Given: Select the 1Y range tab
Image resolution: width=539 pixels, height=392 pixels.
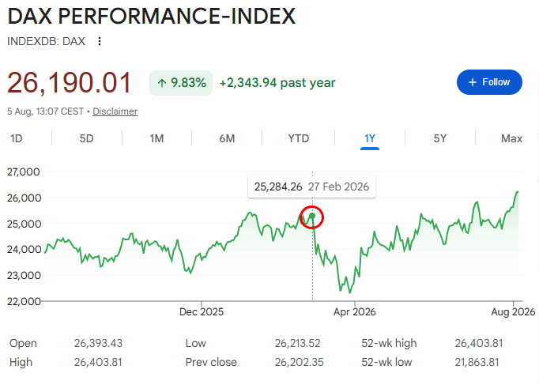Looking at the screenshot, I should (370, 138).
